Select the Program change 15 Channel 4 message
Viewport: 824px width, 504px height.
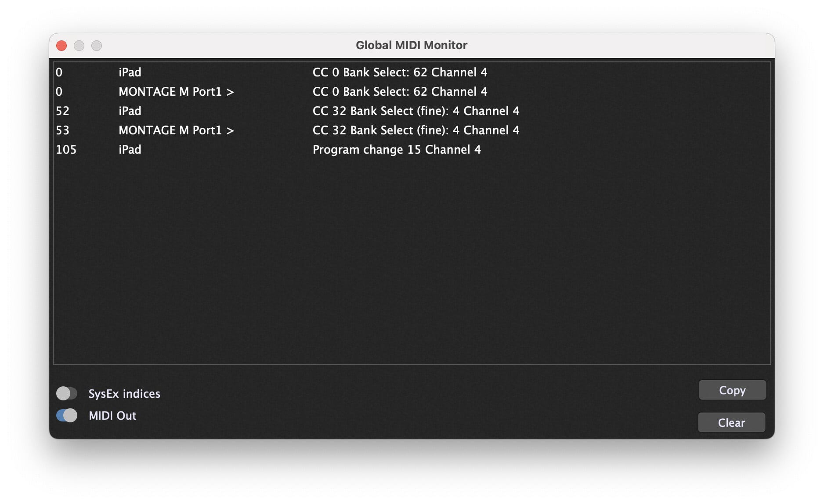click(396, 150)
